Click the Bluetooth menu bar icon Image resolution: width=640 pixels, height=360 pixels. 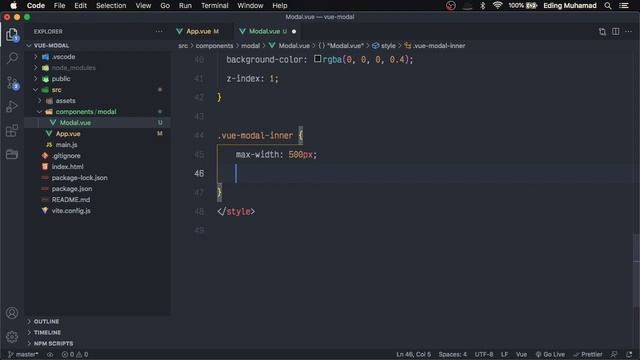[x=482, y=6]
